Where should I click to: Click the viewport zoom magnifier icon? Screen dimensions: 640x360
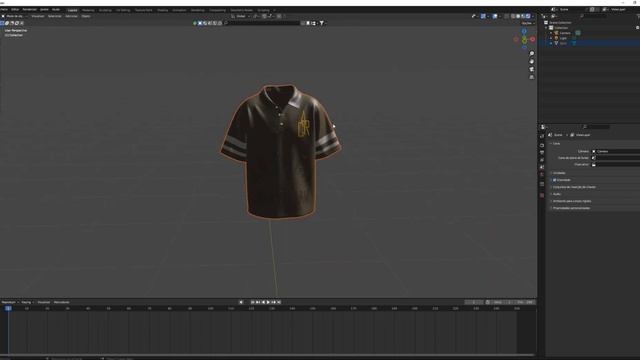[531, 54]
